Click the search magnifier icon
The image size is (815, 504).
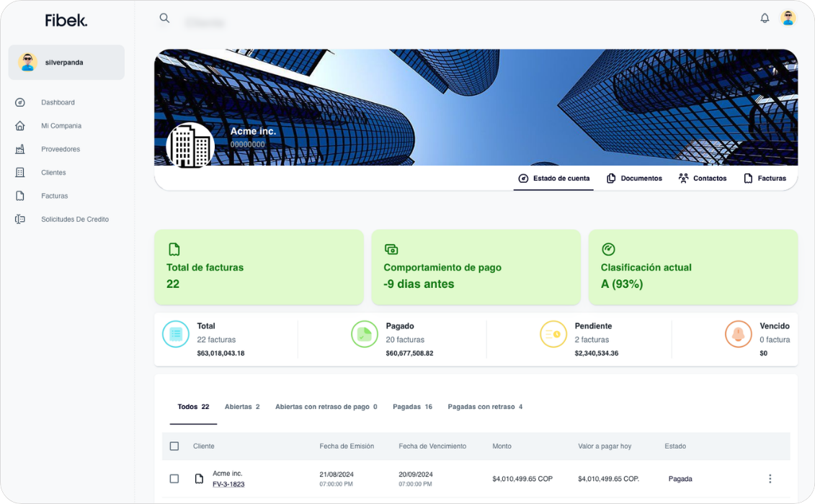(x=164, y=18)
